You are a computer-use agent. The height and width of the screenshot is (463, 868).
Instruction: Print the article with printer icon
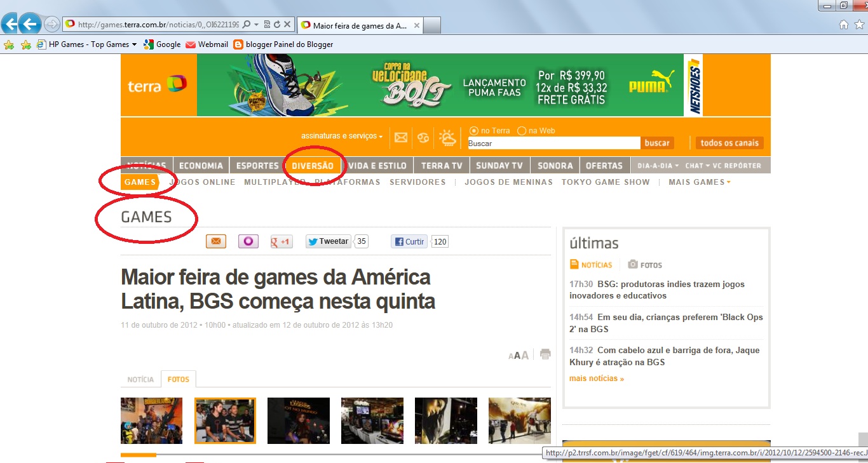[x=545, y=354]
